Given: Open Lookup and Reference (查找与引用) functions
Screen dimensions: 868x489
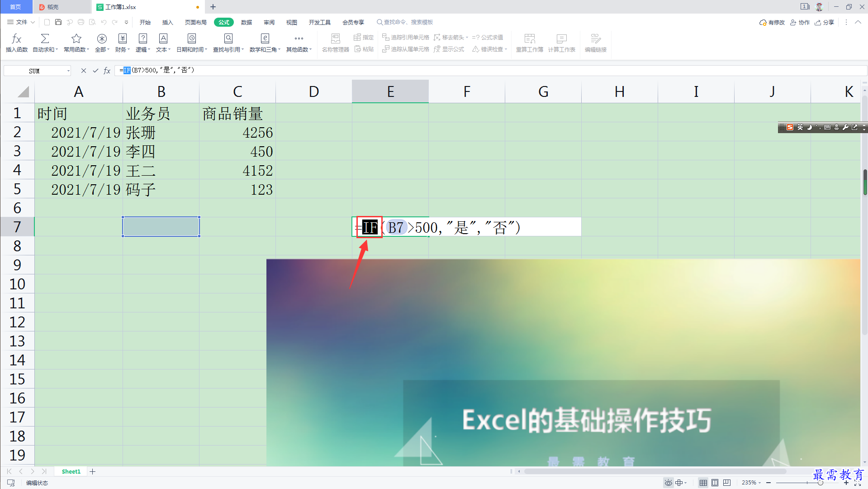Looking at the screenshot, I should click(x=228, y=43).
